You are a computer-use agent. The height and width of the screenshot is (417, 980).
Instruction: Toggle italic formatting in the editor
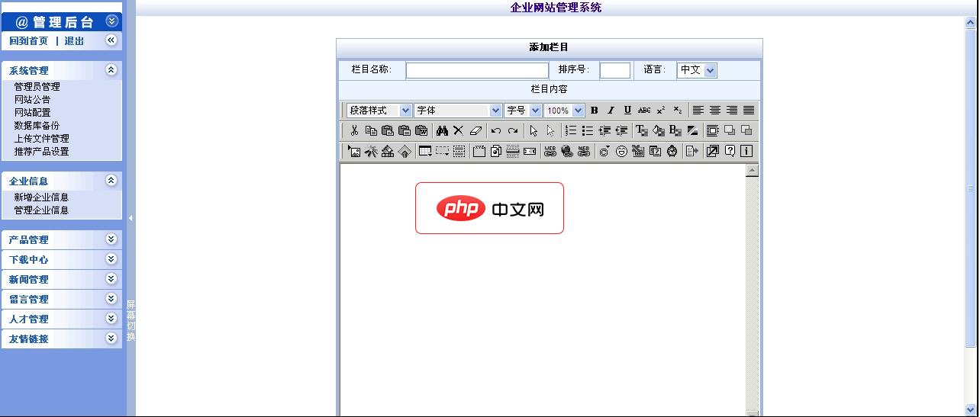coord(611,111)
